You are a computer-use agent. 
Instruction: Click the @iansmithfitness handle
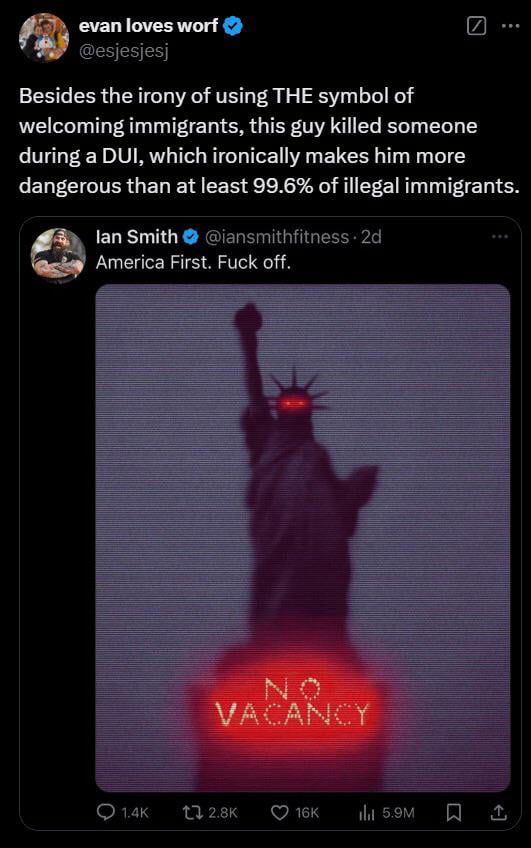tap(277, 236)
